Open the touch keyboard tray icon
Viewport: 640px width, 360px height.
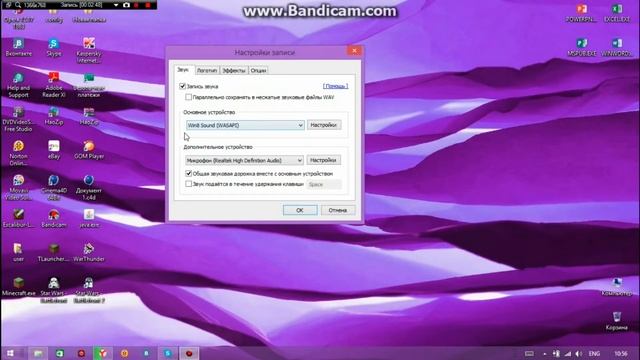pyautogui.click(x=529, y=353)
